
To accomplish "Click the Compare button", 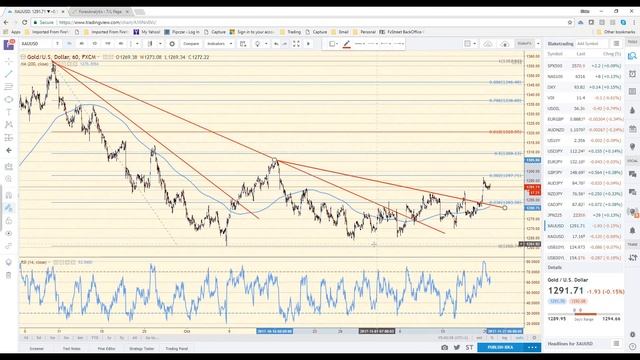I will pos(191,44).
